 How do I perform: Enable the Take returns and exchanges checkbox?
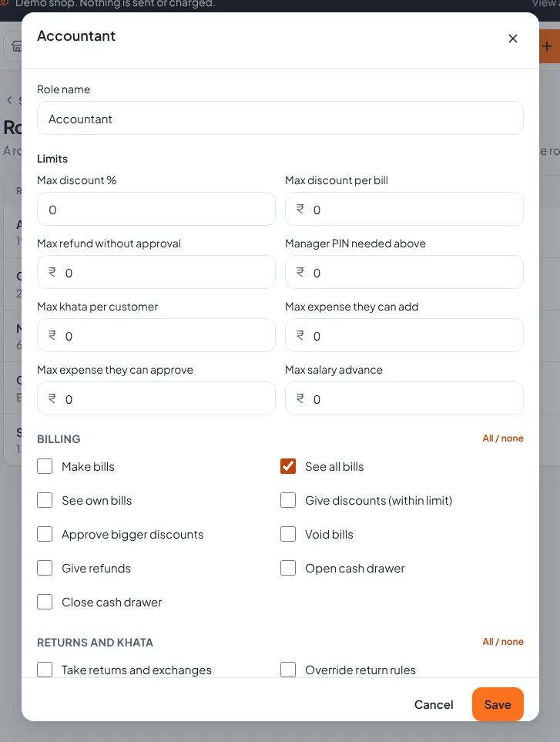[45, 670]
